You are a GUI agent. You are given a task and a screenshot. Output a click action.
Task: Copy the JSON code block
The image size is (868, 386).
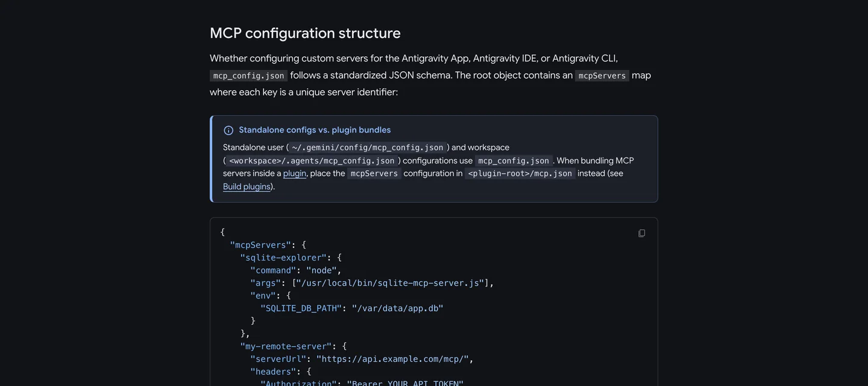641,233
